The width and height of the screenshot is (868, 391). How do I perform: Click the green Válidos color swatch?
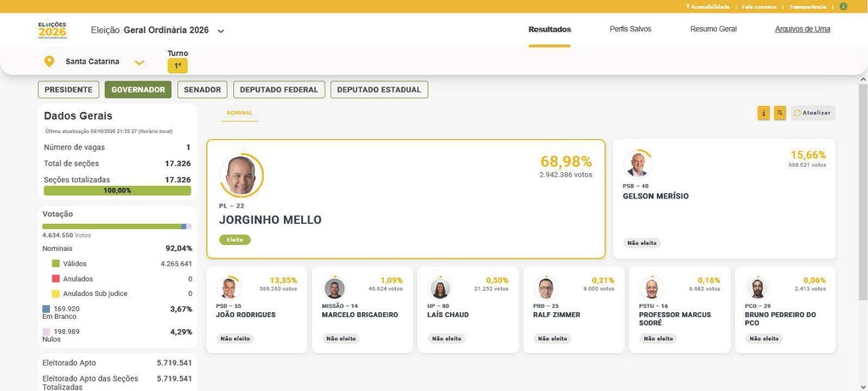[x=56, y=264]
